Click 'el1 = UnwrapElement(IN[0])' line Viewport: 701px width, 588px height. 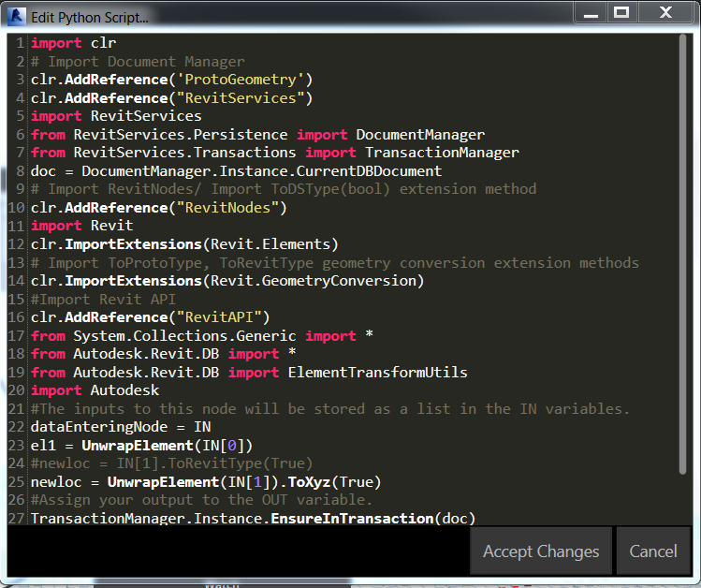click(x=141, y=446)
